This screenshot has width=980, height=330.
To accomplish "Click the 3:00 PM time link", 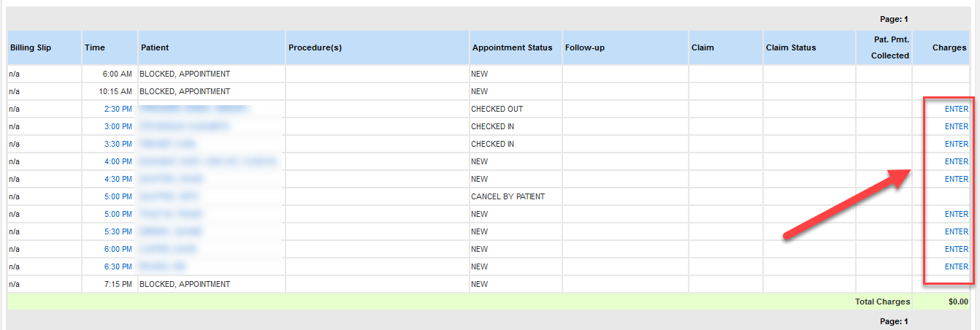I will (x=118, y=126).
